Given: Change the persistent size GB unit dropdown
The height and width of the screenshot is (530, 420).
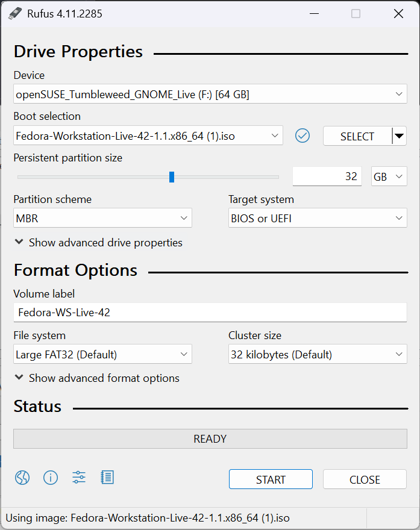Looking at the screenshot, I should click(389, 176).
